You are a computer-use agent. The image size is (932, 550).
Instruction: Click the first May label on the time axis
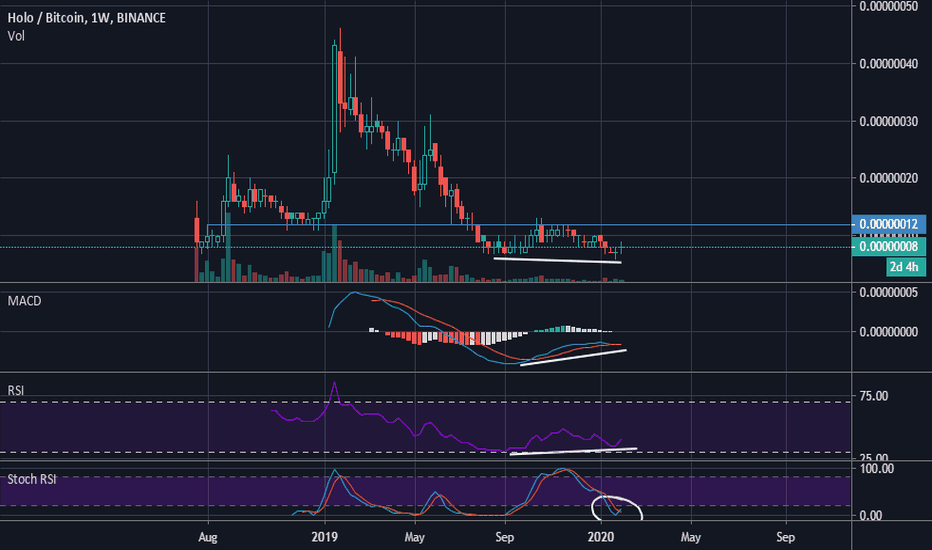coord(414,538)
